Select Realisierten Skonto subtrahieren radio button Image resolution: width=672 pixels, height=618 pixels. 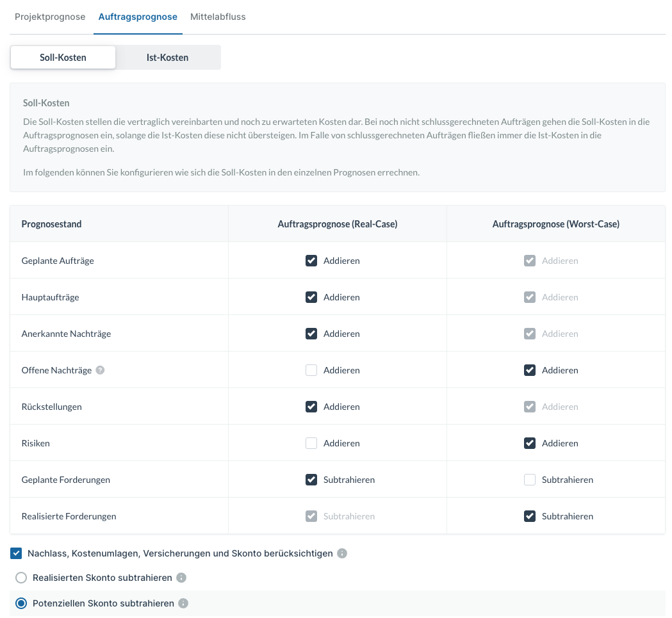(21, 578)
